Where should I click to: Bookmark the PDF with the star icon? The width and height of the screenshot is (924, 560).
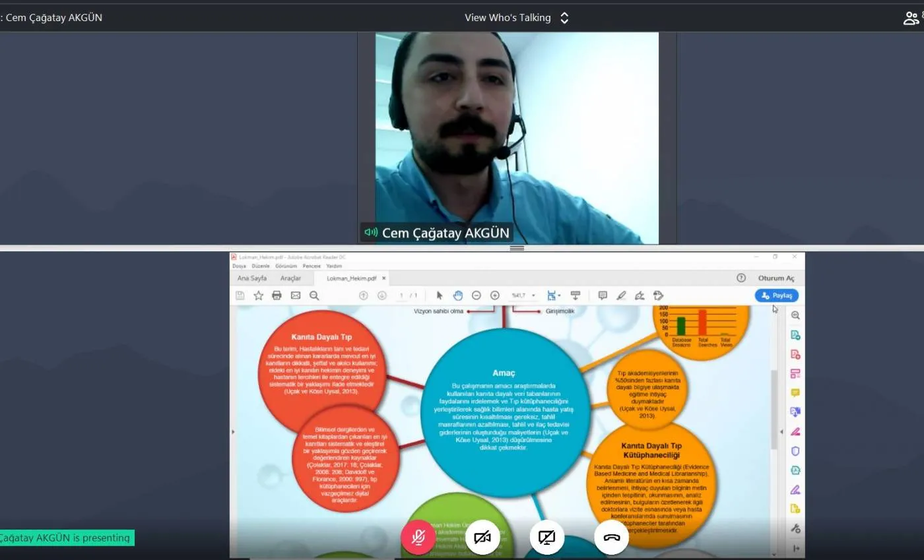click(259, 296)
